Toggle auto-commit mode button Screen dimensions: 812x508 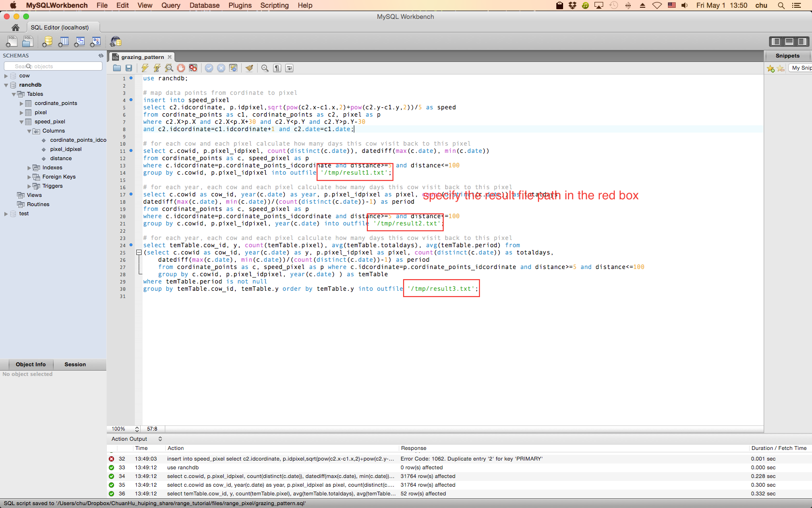click(x=233, y=68)
